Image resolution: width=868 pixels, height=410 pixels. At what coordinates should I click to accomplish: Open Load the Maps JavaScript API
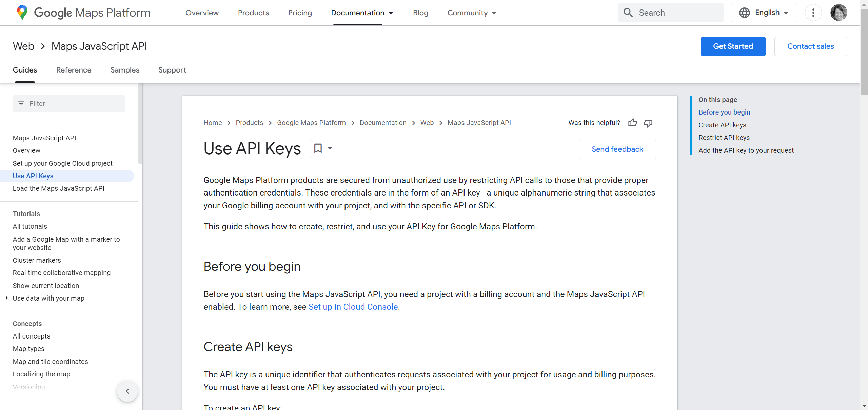pos(58,188)
